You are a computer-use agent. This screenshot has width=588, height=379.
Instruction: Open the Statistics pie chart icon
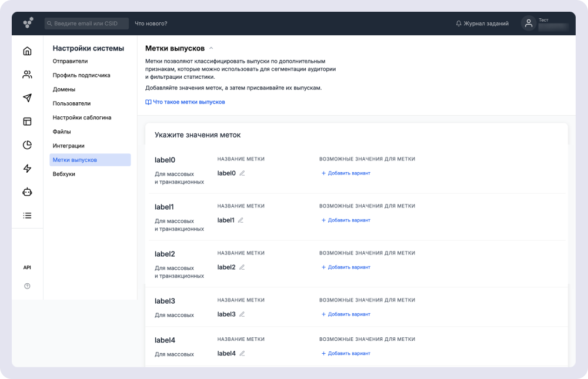click(x=27, y=145)
